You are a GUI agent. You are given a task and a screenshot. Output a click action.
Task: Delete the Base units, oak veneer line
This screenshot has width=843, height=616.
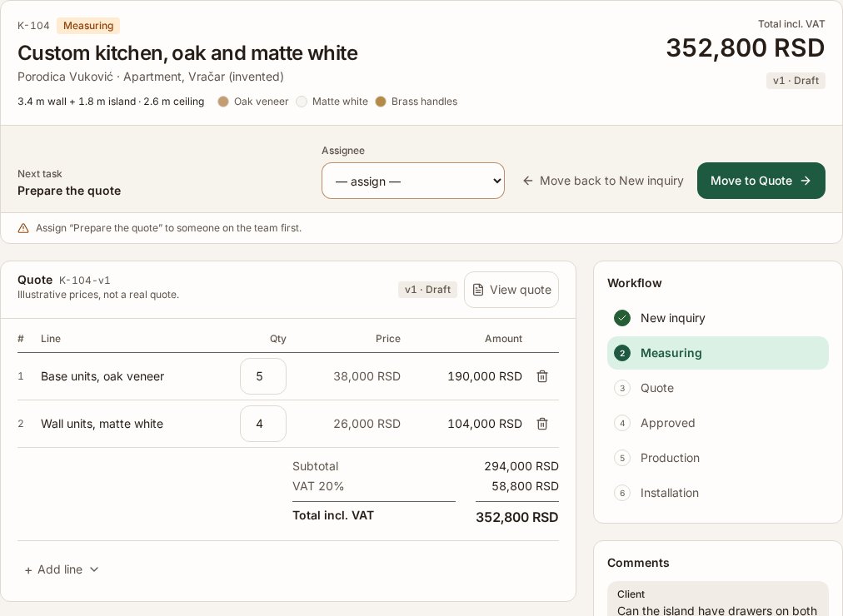tap(542, 376)
